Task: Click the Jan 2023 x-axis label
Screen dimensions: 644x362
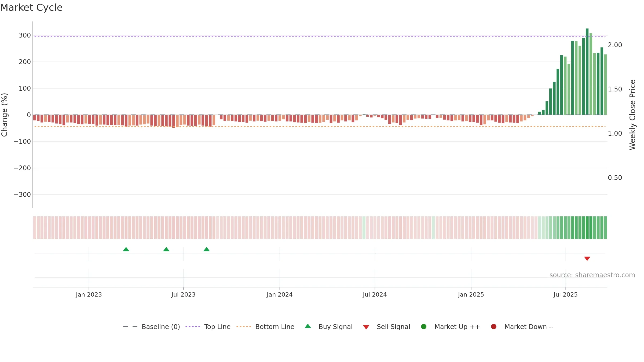Action: click(x=89, y=295)
